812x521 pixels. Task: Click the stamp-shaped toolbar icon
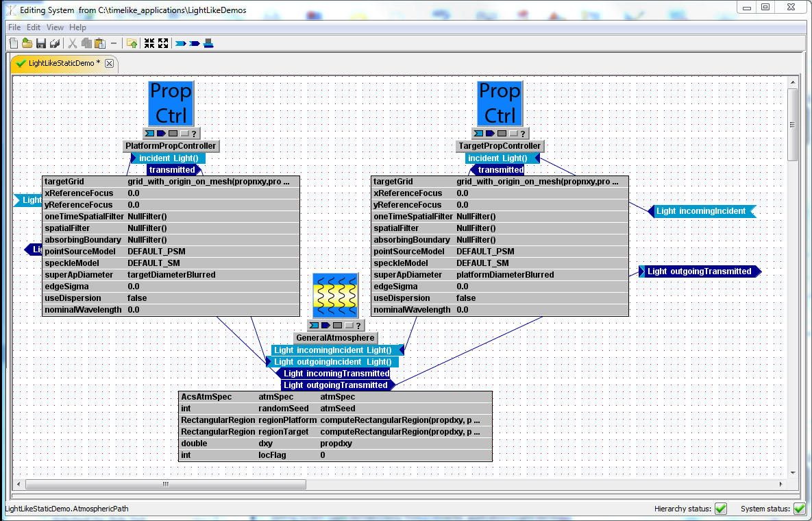(209, 43)
